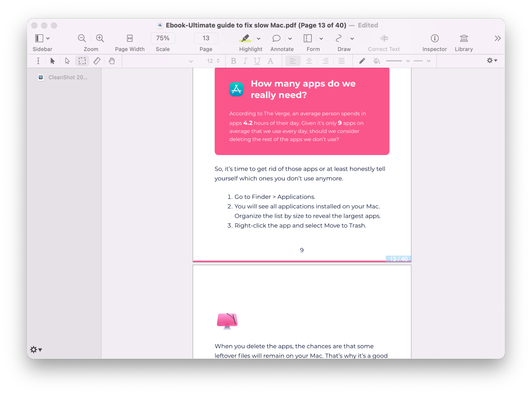This screenshot has height=395, width=532.
Task: Open the Inspector panel
Action: (x=435, y=38)
